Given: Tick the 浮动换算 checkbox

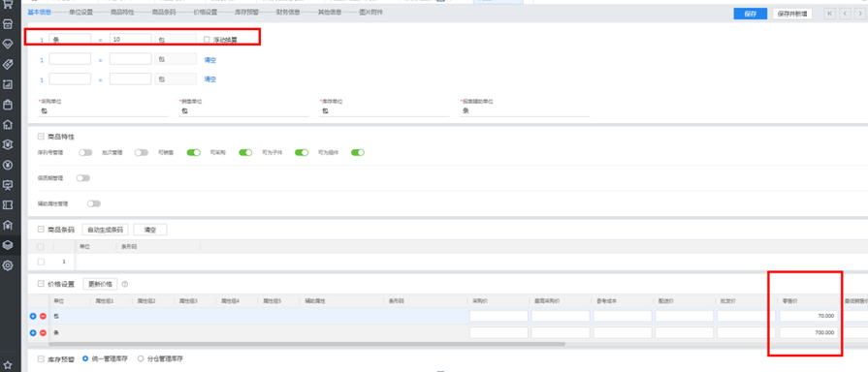Looking at the screenshot, I should [x=207, y=40].
